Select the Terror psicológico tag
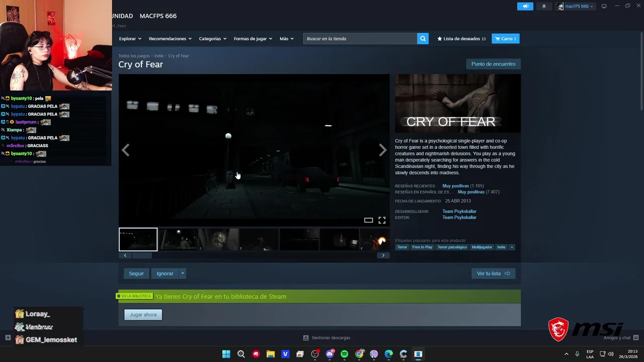Image resolution: width=644 pixels, height=362 pixels. coord(452,247)
